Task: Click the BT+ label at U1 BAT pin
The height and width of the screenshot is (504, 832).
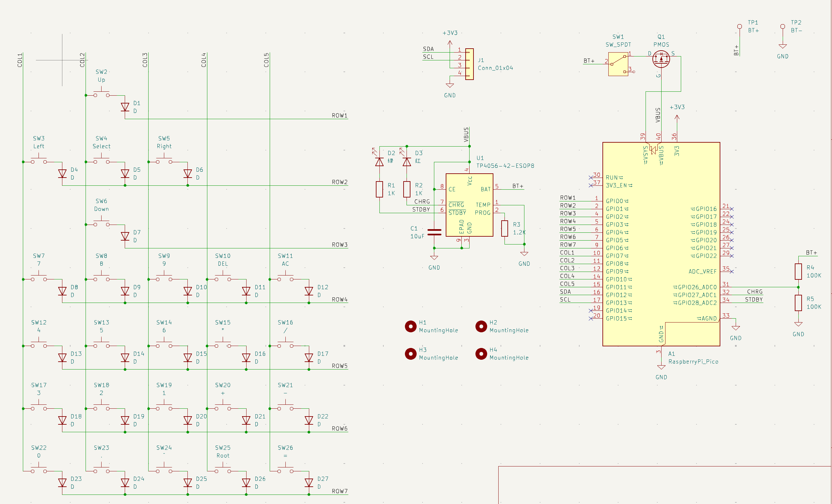Action: [518, 186]
